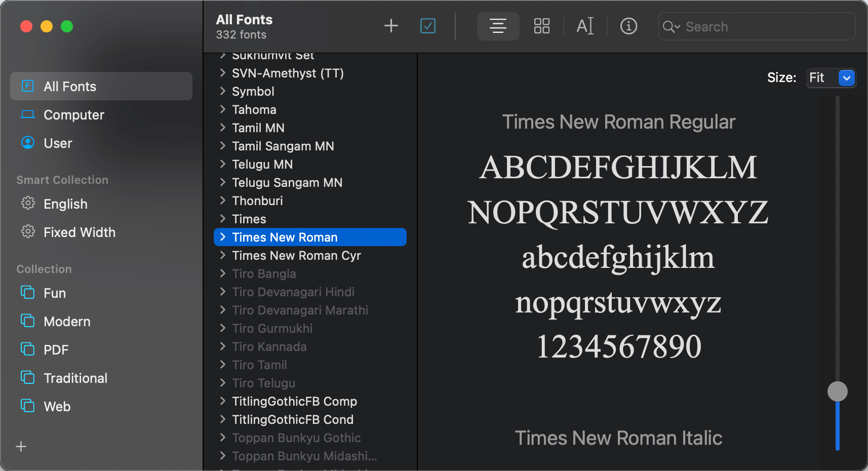
Task: Switch to Sample preview view
Action: click(x=498, y=26)
